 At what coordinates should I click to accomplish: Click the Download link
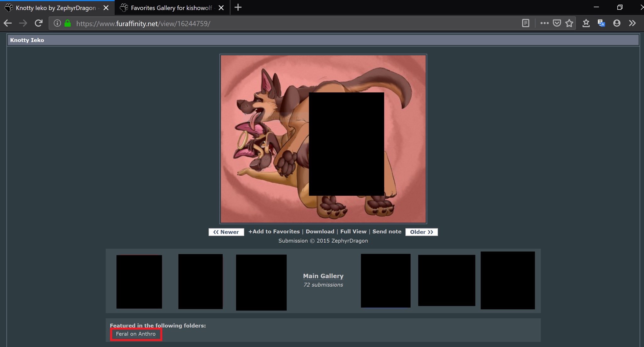point(320,232)
